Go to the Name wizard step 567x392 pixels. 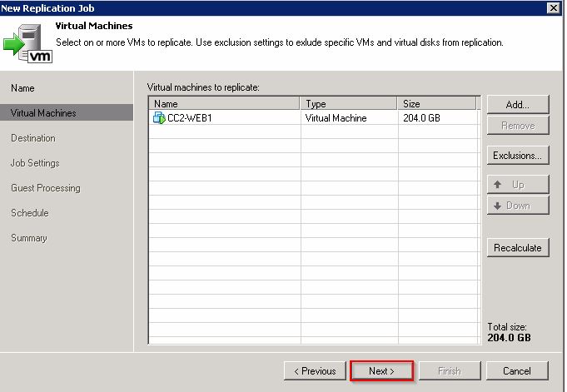[x=22, y=88]
